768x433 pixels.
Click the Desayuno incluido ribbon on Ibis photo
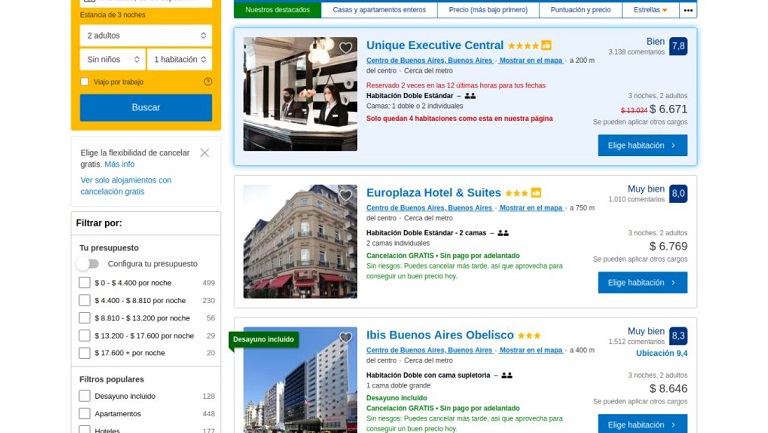(x=264, y=339)
